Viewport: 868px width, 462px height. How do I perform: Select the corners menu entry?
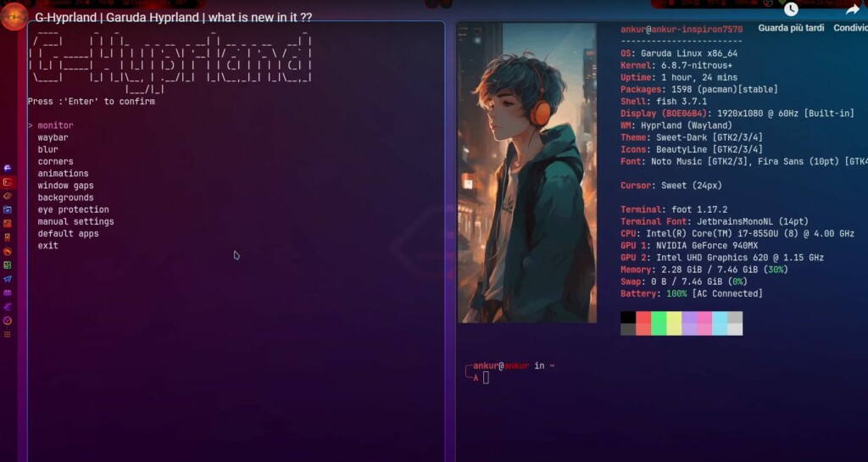point(55,162)
